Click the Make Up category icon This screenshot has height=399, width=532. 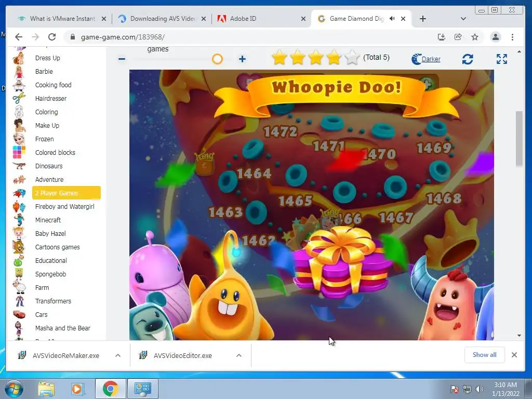click(19, 126)
